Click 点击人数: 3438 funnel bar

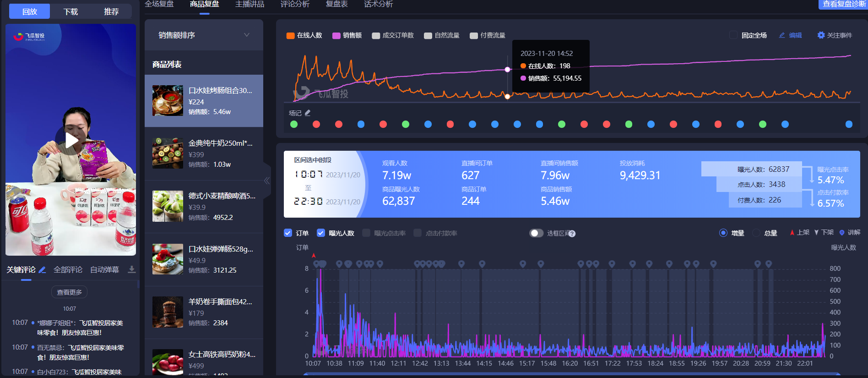pos(759,184)
